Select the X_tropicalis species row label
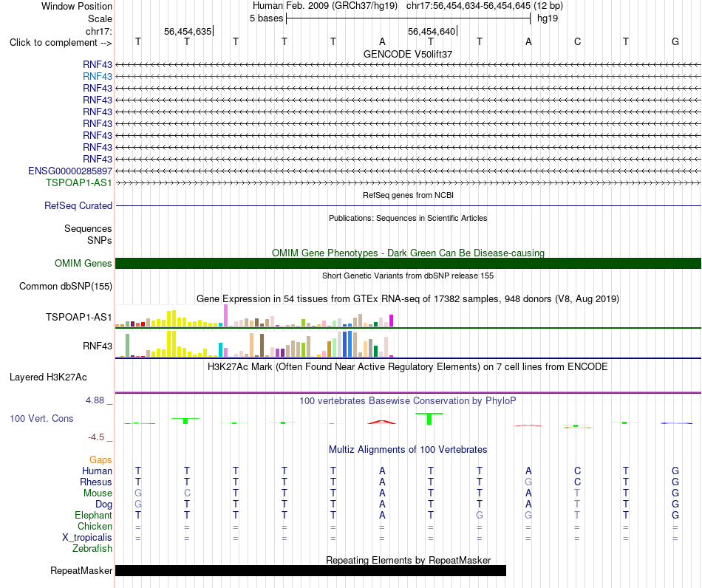The width and height of the screenshot is (702, 588). (x=87, y=538)
